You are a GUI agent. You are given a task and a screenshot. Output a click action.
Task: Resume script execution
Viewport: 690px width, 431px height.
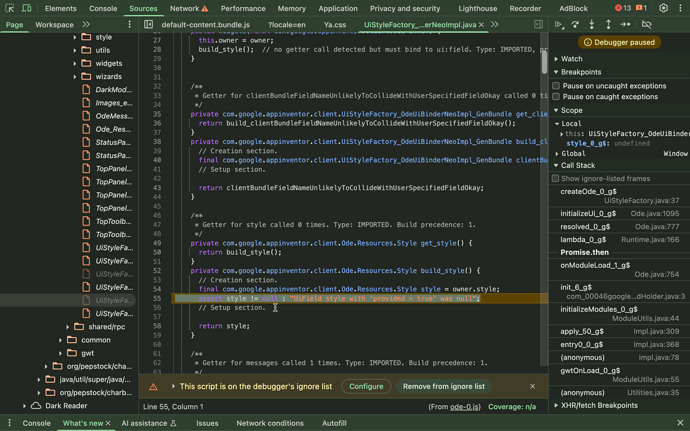click(558, 25)
